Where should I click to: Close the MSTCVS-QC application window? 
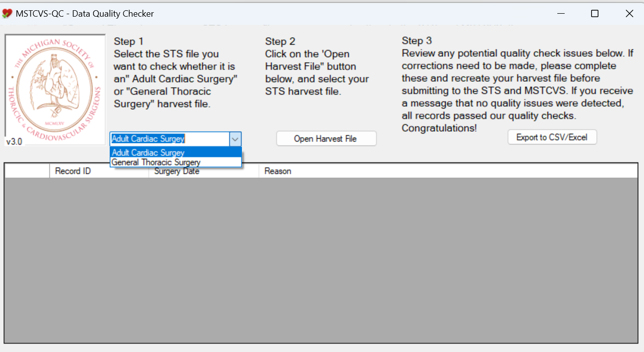(629, 14)
